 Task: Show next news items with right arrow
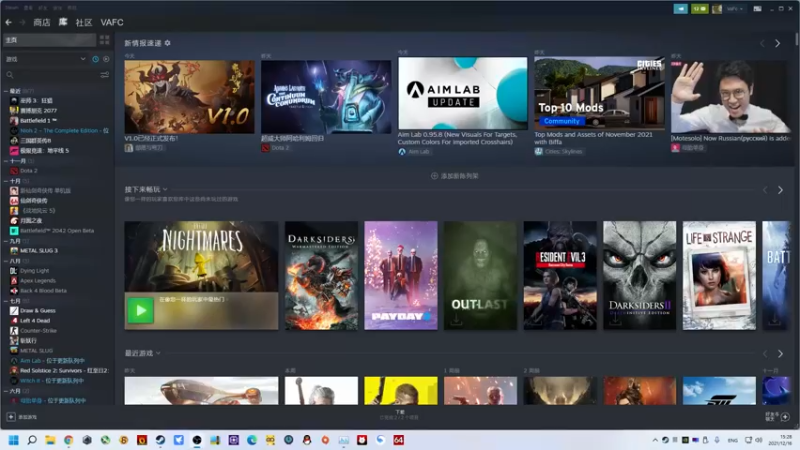(x=778, y=44)
